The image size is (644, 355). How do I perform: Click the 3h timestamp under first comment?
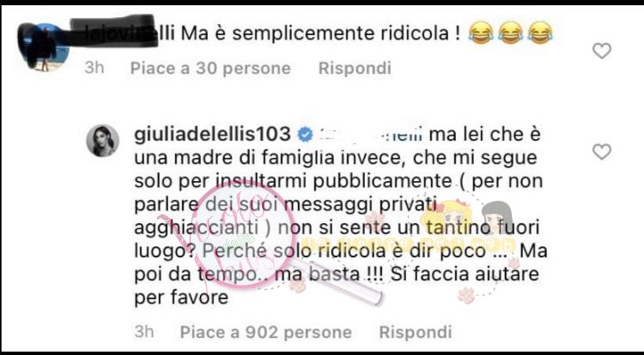pyautogui.click(x=94, y=68)
